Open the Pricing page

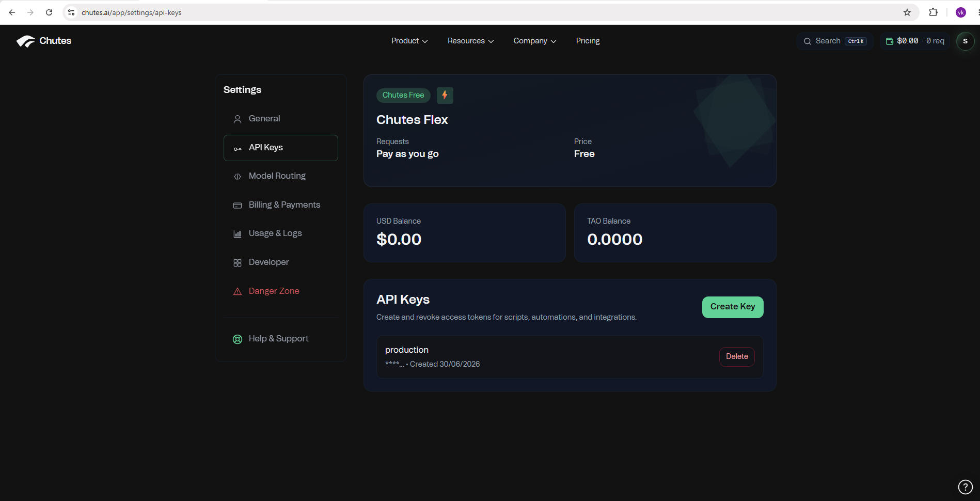point(588,41)
